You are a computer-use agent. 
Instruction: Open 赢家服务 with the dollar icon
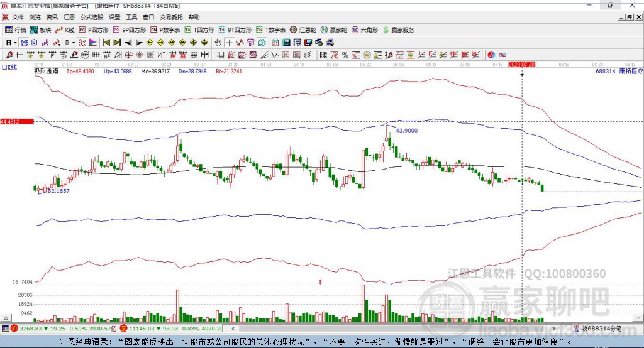tap(398, 30)
